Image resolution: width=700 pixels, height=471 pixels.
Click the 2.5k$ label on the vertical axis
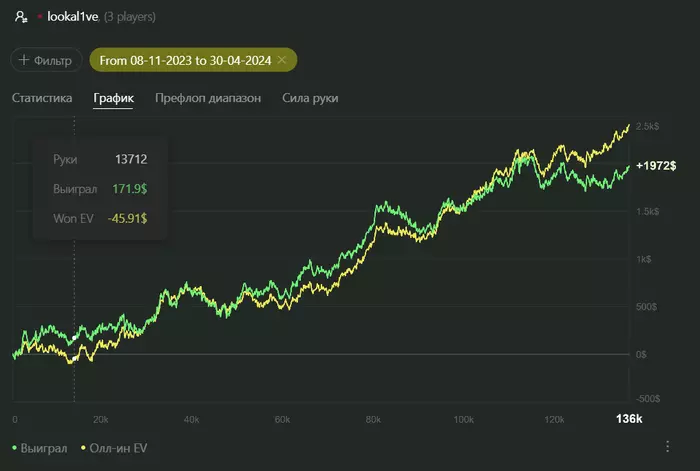click(647, 126)
